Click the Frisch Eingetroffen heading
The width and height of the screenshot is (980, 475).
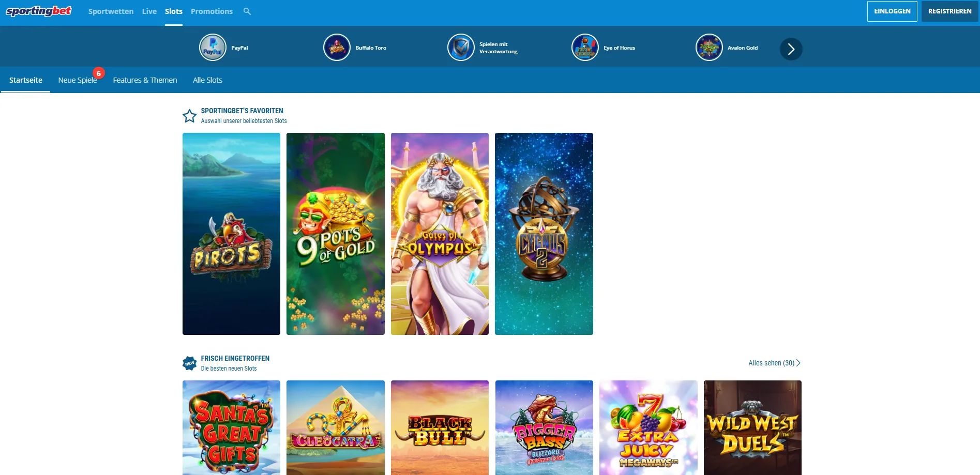point(235,358)
